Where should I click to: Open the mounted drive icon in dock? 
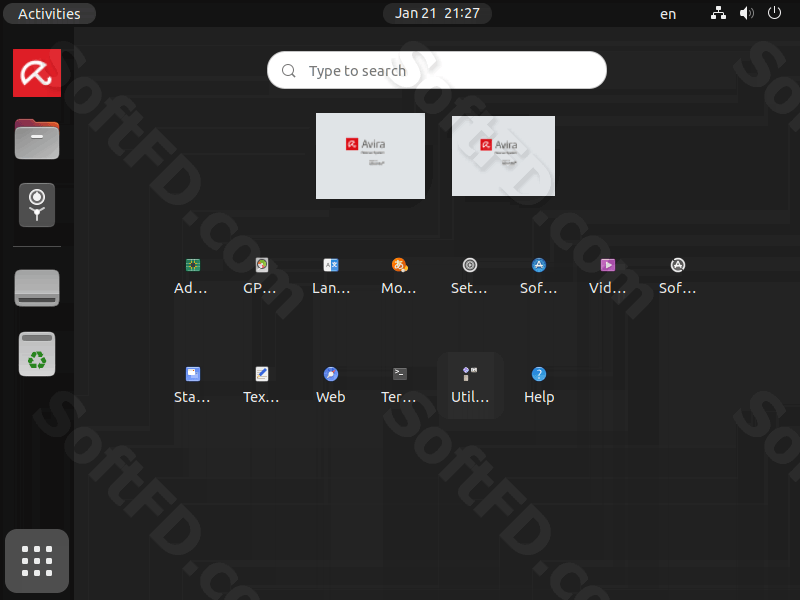coord(37,288)
